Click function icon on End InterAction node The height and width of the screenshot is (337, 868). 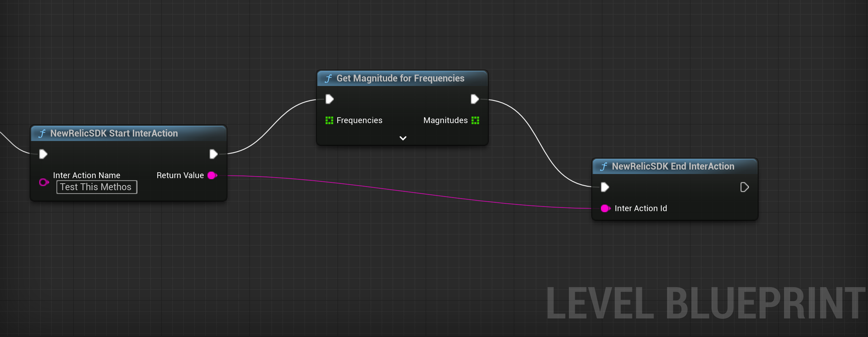coord(604,167)
